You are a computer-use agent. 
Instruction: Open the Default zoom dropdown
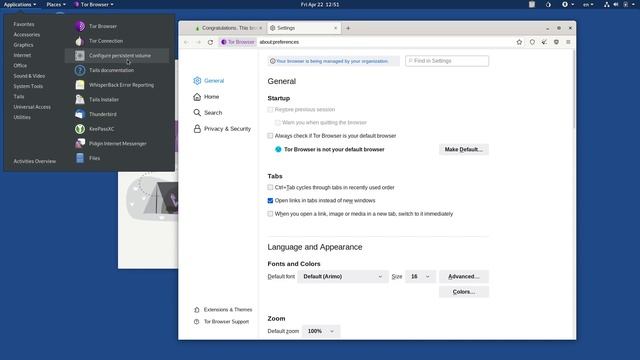321,331
